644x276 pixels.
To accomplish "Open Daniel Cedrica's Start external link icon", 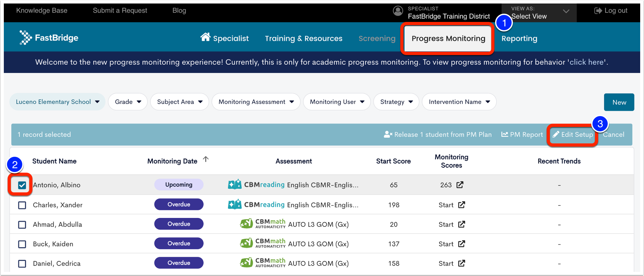I will point(461,263).
